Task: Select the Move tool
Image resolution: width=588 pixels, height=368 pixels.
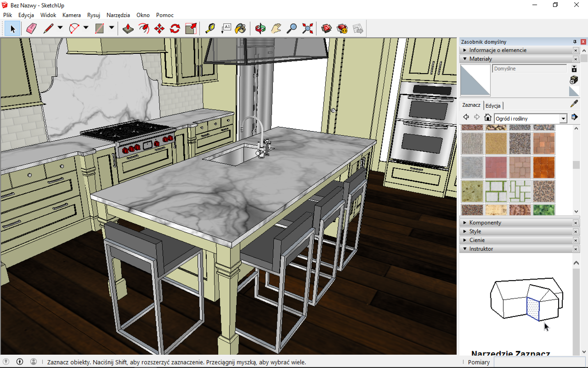Action: pyautogui.click(x=159, y=28)
